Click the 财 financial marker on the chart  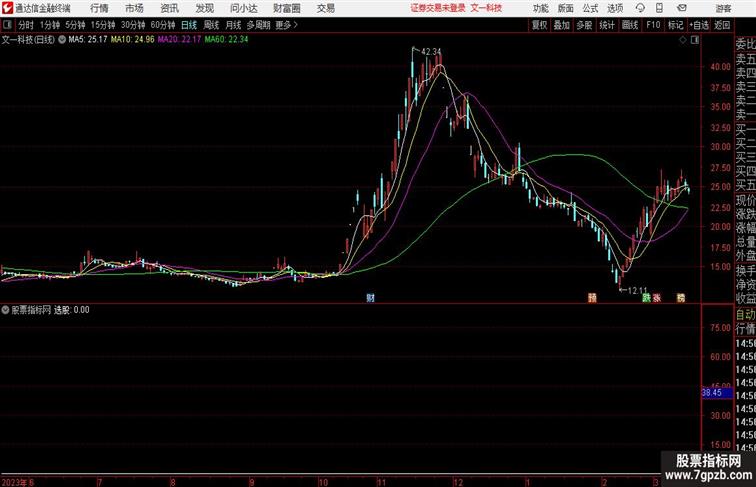[370, 298]
